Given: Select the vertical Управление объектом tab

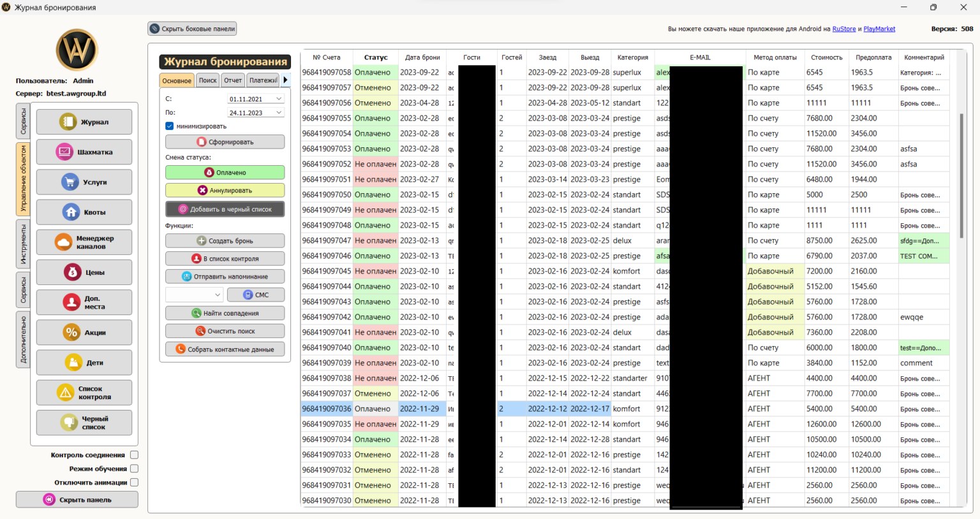Looking at the screenshot, I should pyautogui.click(x=23, y=179).
